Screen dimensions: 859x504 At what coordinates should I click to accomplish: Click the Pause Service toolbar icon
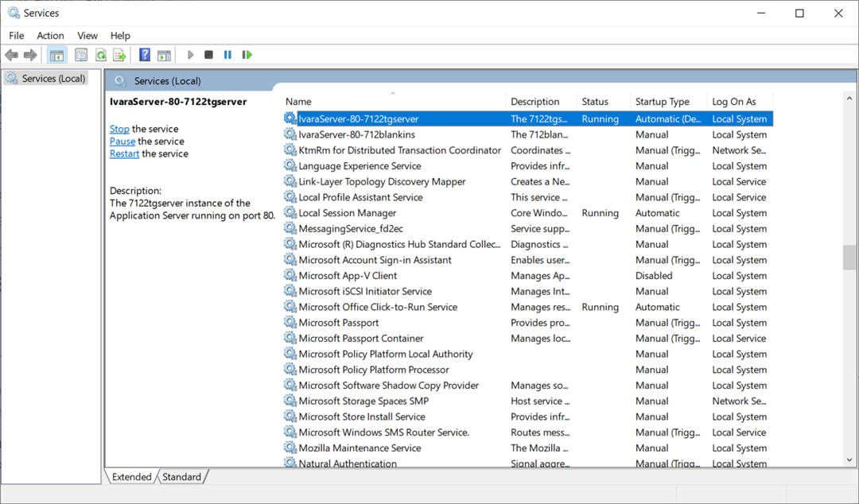click(x=227, y=55)
